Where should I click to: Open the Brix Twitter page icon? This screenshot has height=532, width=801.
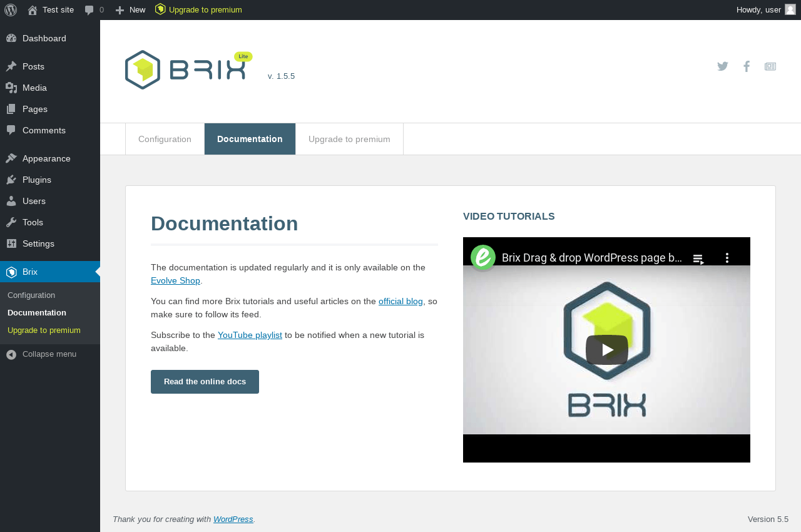[x=723, y=66]
